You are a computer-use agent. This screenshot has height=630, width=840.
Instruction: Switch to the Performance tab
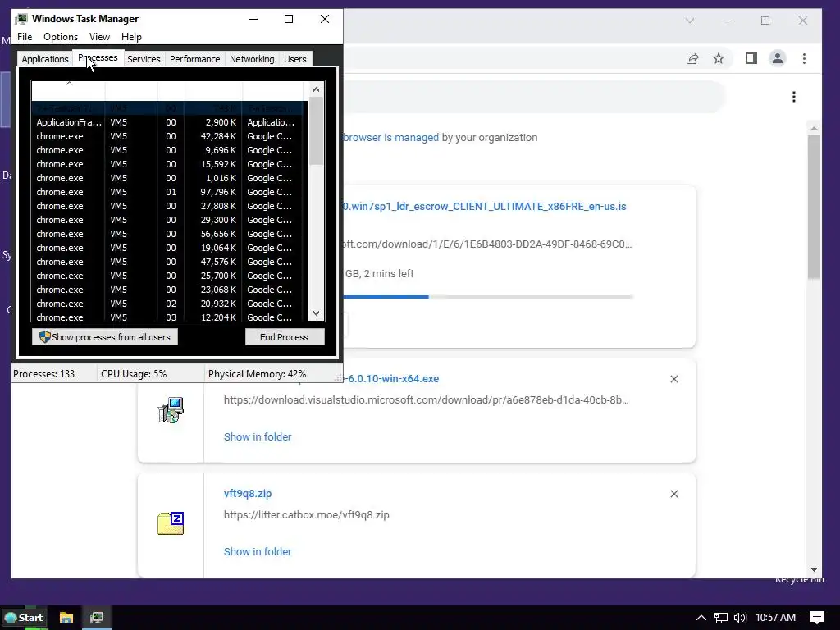pyautogui.click(x=195, y=59)
